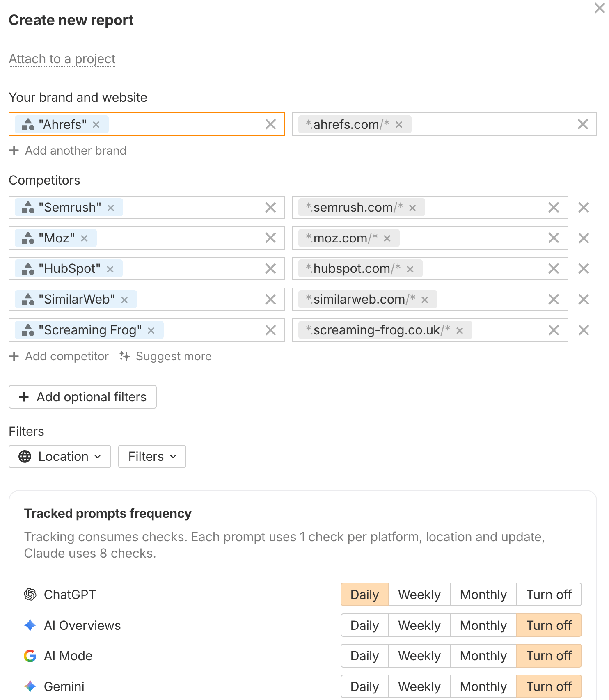Image resolution: width=609 pixels, height=700 pixels.
Task: Click Add optional filters button
Action: click(x=82, y=397)
